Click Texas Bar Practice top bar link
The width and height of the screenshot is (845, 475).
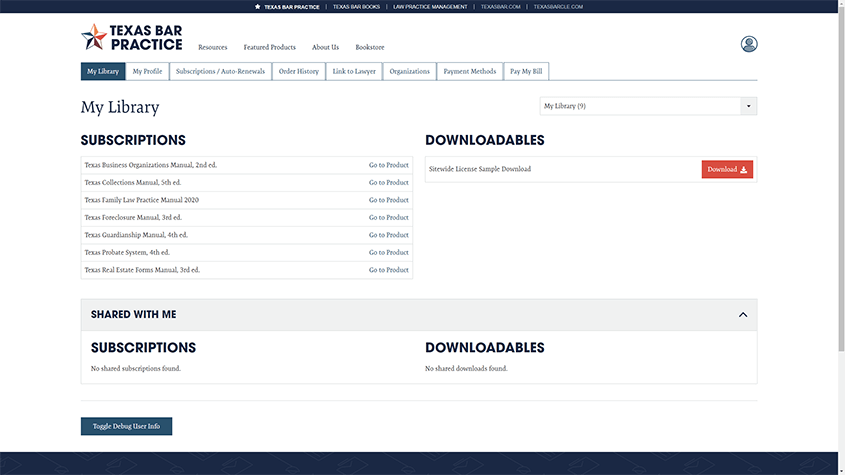[x=292, y=7]
